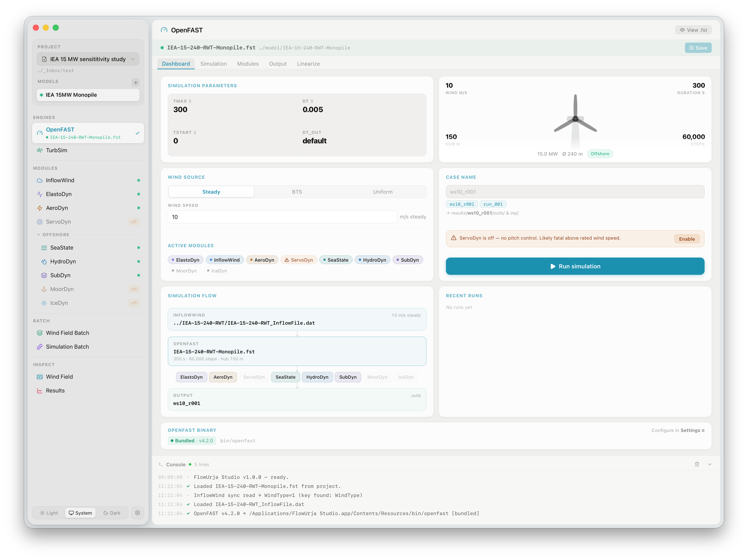Screen dimensions: 748x560
Task: Open the SubDyn layers icon
Action: tap(44, 276)
